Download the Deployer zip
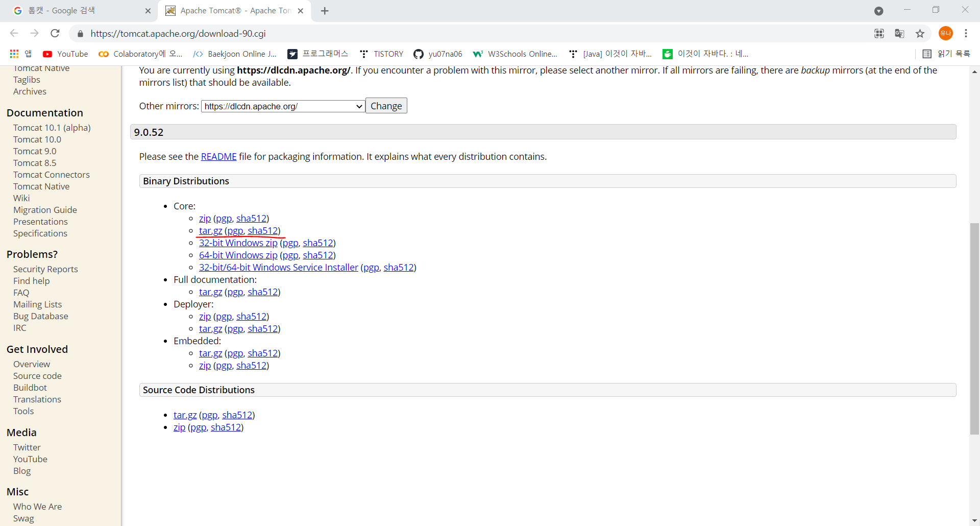This screenshot has width=980, height=526. click(205, 317)
